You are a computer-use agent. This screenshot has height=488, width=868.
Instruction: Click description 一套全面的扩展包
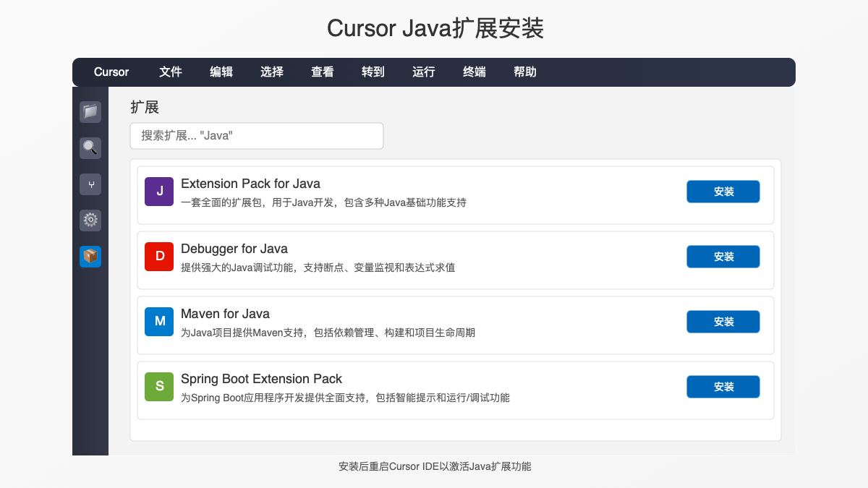(x=323, y=202)
